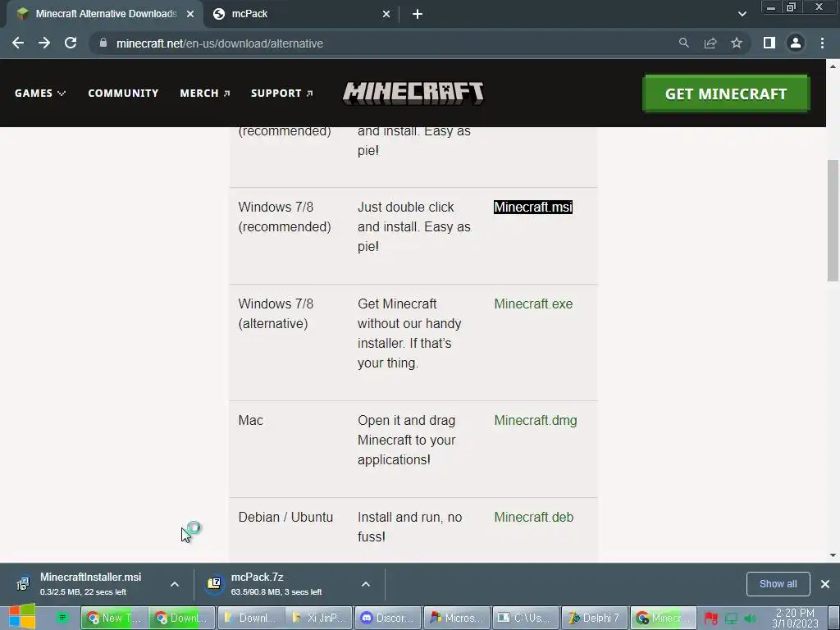Switch to the mcPack tab

coord(301,14)
